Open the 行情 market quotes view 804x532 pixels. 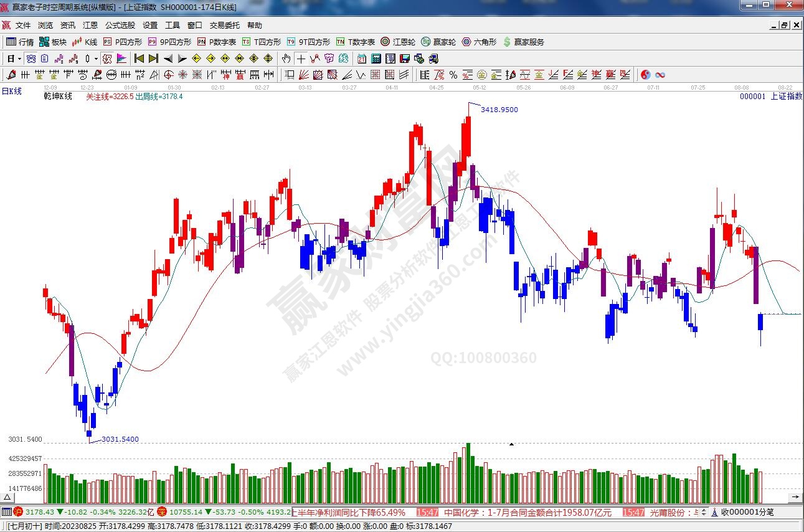click(20, 42)
